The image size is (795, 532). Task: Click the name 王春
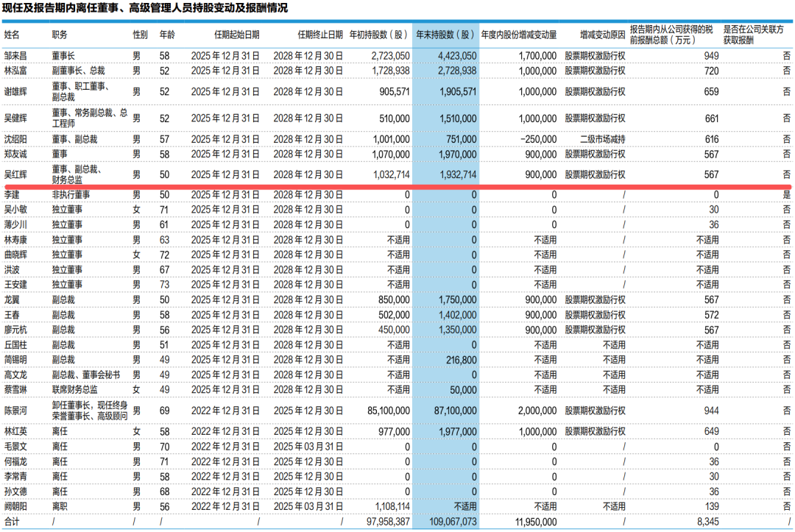[13, 315]
